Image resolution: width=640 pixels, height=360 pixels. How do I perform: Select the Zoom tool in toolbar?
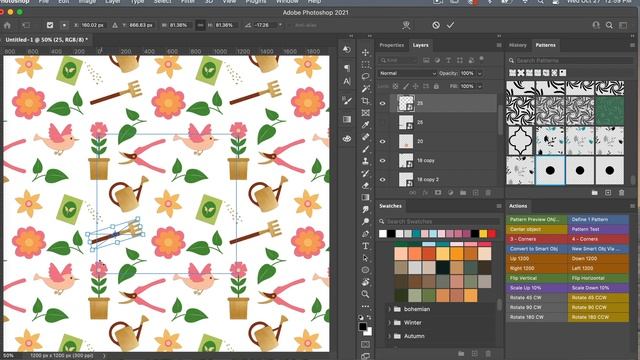tap(365, 294)
